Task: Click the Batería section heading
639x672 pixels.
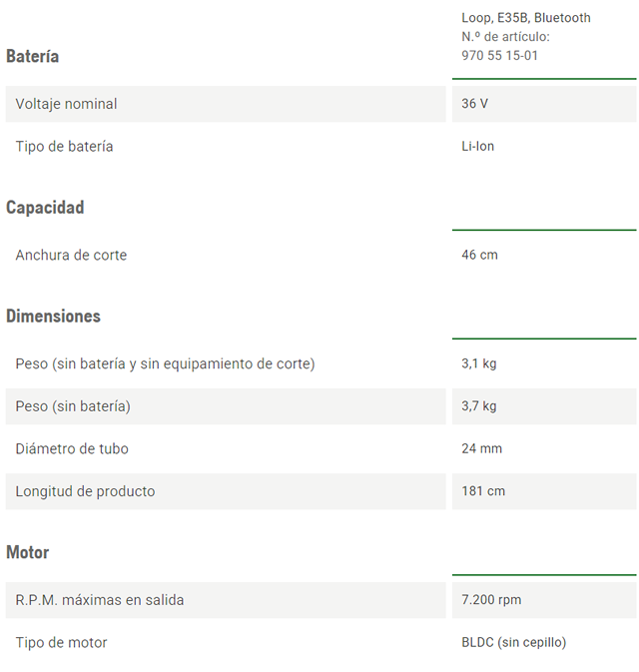Action: [33, 56]
